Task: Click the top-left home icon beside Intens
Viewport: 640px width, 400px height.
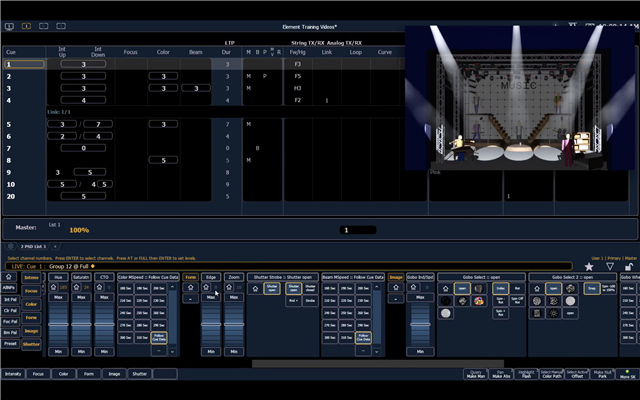Action: click(9, 277)
